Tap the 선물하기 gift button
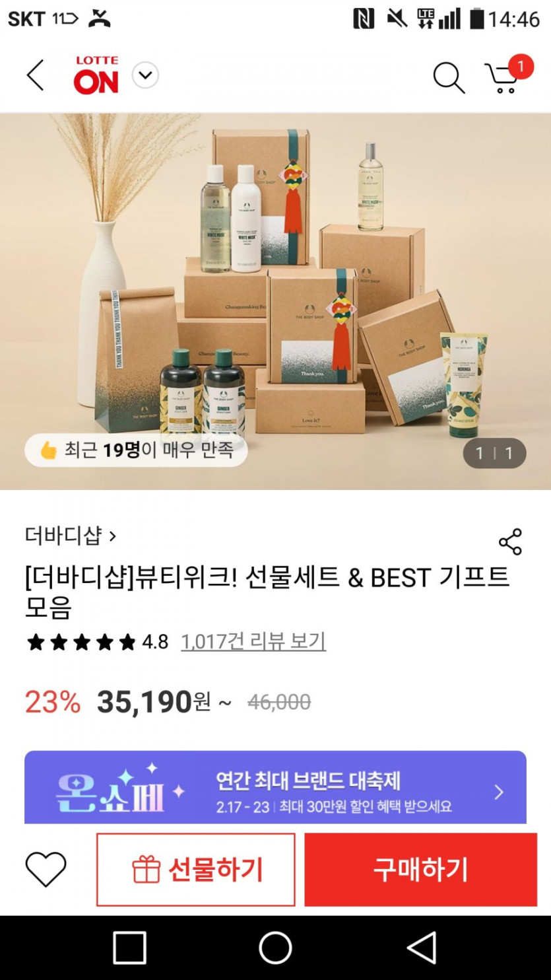The height and width of the screenshot is (980, 551). pyautogui.click(x=196, y=869)
